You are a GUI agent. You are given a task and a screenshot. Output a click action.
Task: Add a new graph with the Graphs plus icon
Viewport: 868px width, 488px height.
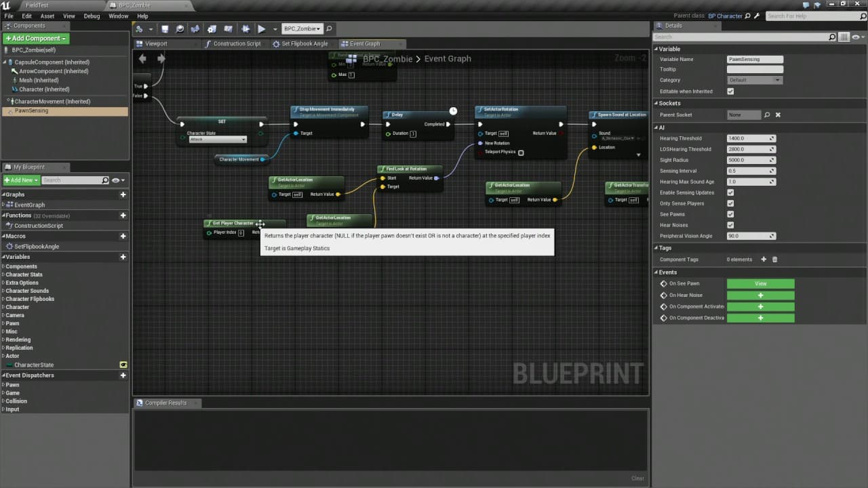123,195
